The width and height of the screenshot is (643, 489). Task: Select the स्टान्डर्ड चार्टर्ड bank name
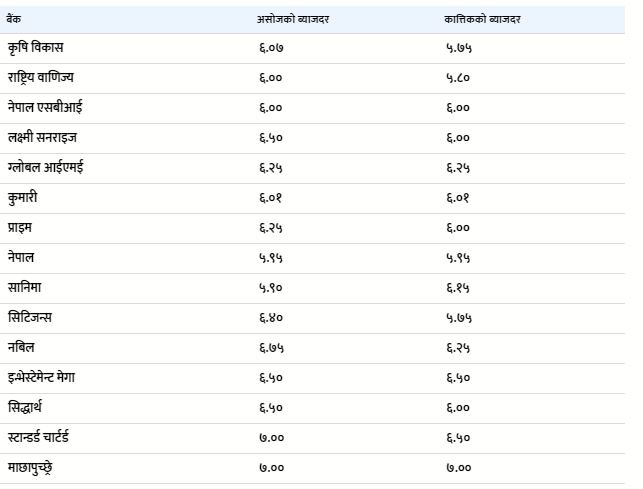pyautogui.click(x=38, y=437)
